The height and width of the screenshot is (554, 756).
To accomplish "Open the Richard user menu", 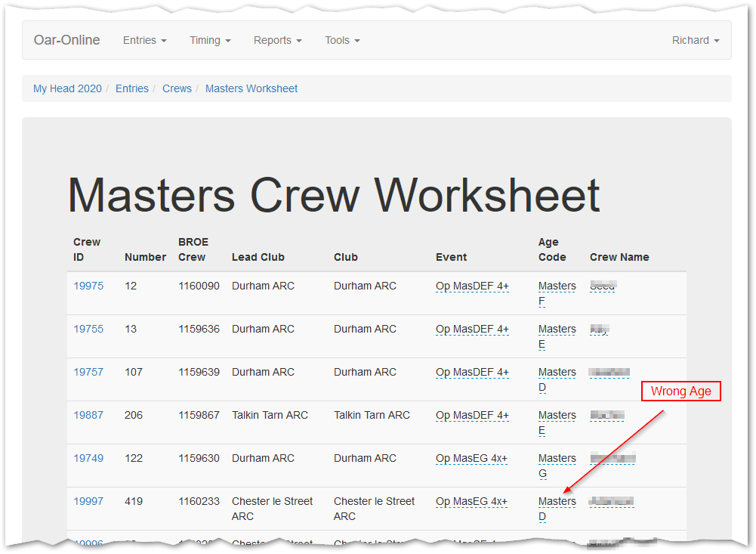I will [695, 40].
